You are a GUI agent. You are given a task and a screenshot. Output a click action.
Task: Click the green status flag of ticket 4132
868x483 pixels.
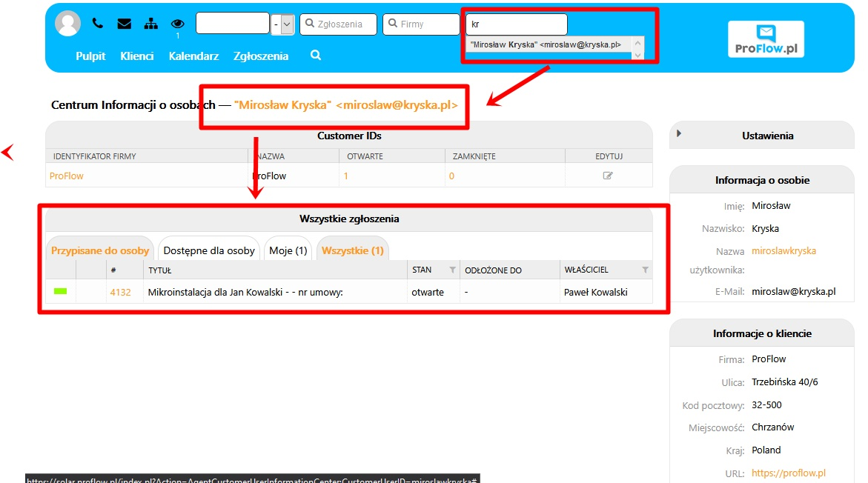point(60,292)
